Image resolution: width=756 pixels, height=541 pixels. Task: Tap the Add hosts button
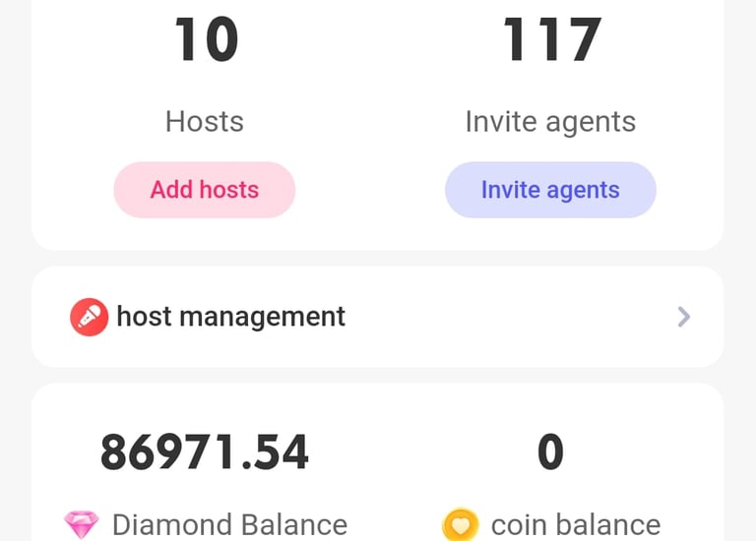(205, 190)
